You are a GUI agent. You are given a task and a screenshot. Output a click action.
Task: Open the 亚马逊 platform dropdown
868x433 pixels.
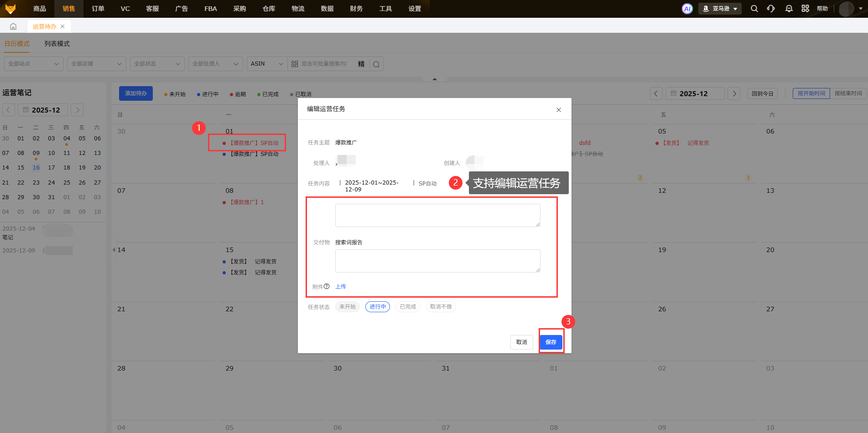pos(720,9)
